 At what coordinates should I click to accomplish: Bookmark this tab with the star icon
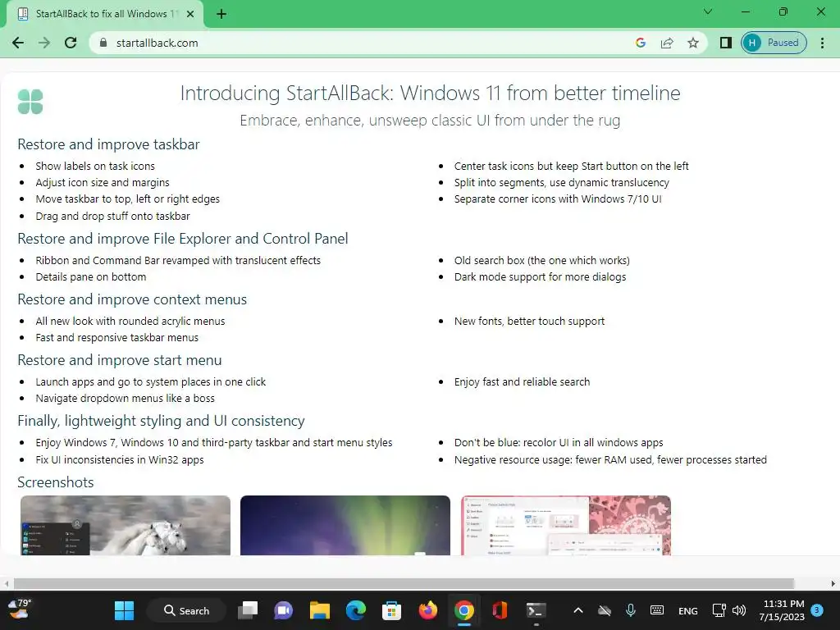(693, 43)
